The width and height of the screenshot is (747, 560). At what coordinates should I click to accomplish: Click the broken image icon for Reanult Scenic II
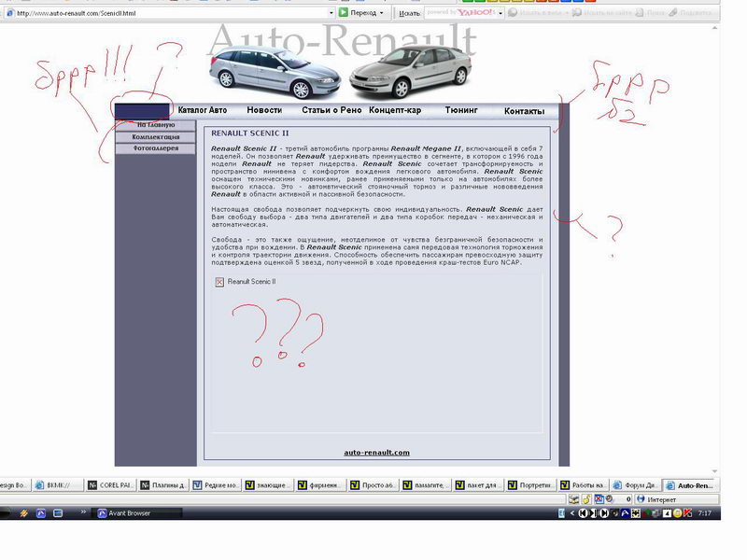coord(219,282)
